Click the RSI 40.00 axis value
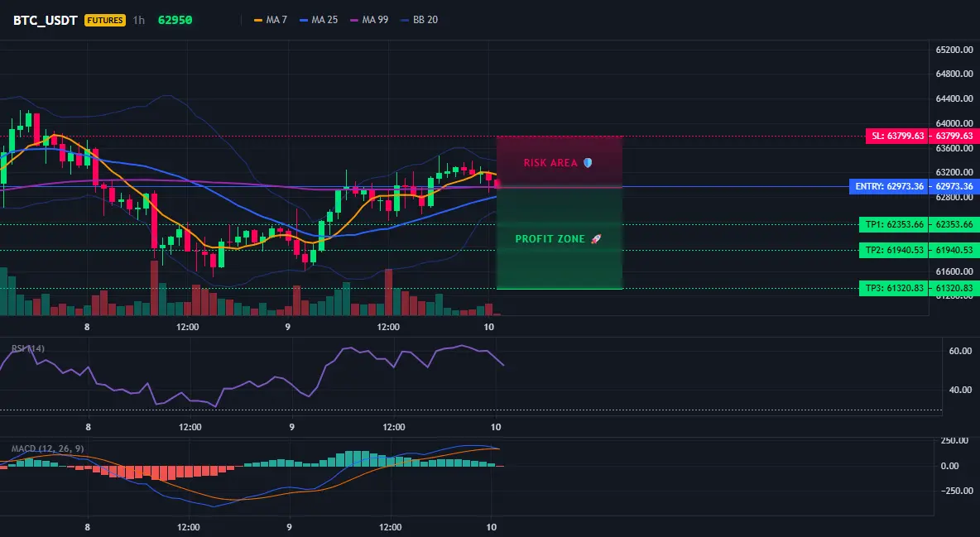Screen dimensions: 980x537 coord(960,390)
